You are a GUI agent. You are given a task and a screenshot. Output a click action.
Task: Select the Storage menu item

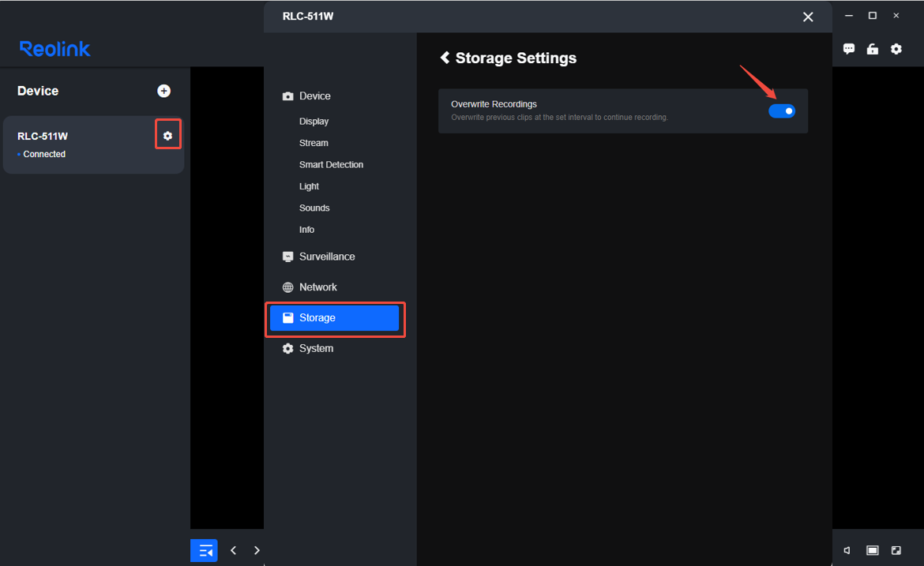tap(334, 318)
